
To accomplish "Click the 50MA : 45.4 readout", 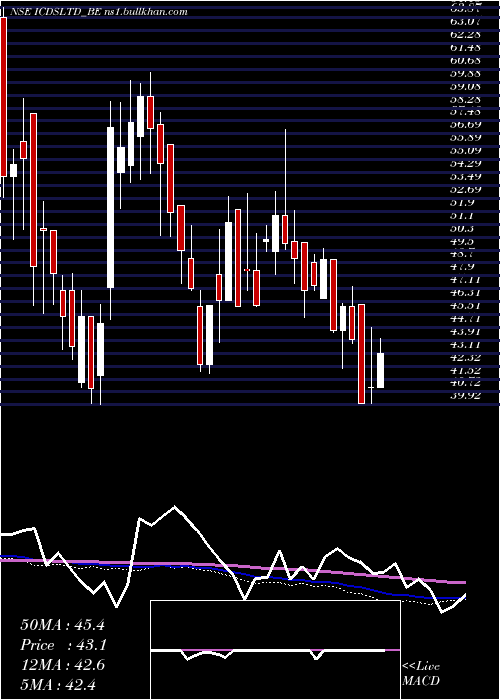I will [x=62, y=625].
